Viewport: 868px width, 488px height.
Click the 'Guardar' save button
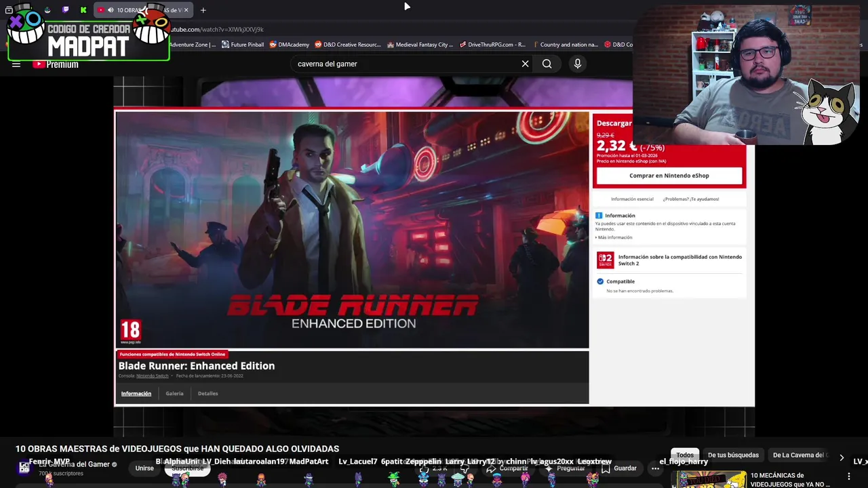(618, 468)
